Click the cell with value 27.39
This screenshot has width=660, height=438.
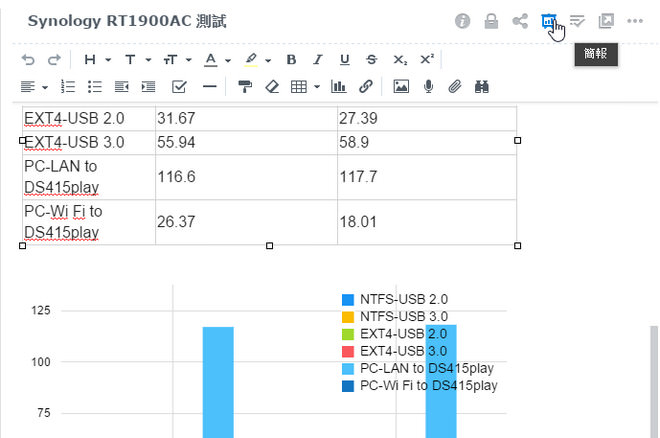[x=427, y=118]
